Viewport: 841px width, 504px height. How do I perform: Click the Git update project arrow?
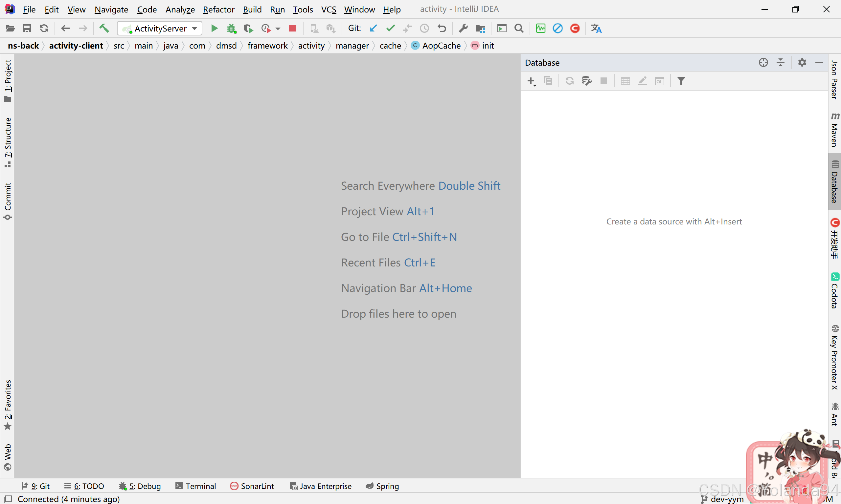[373, 29]
